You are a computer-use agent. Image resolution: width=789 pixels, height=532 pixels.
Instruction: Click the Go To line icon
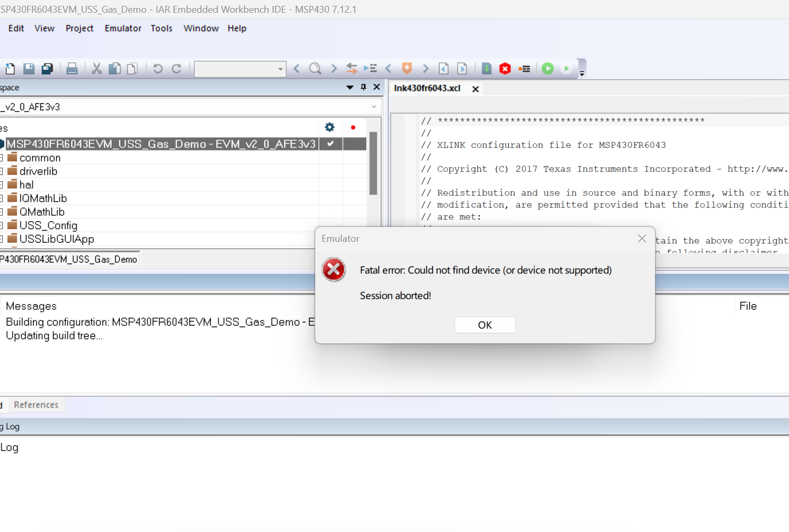(x=370, y=69)
